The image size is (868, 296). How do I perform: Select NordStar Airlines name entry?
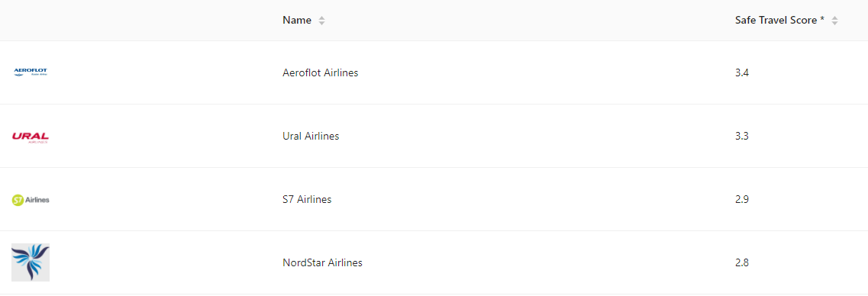322,262
